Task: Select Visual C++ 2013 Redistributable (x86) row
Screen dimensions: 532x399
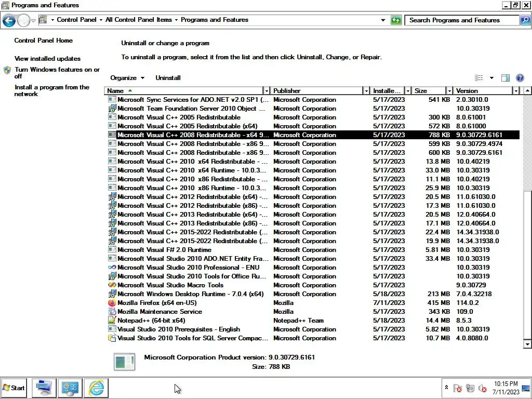Action: (312, 223)
